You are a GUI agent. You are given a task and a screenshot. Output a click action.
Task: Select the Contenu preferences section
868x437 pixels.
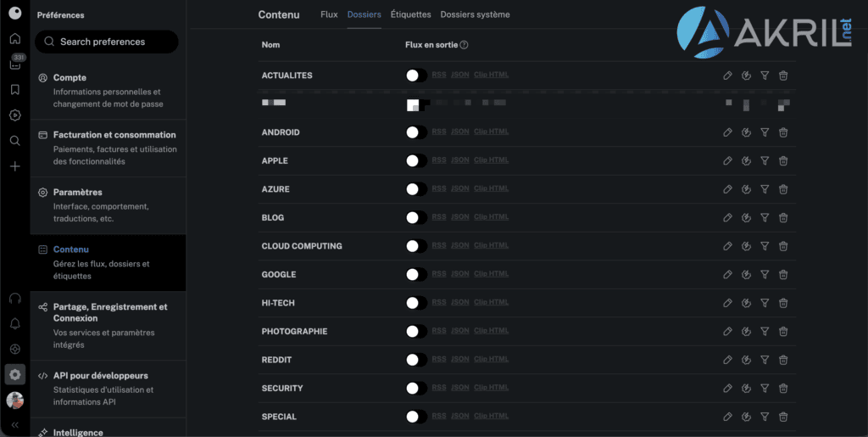(108, 262)
